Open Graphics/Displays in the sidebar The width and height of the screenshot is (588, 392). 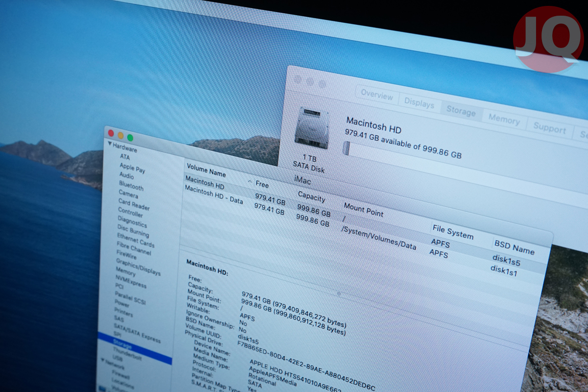tap(138, 268)
